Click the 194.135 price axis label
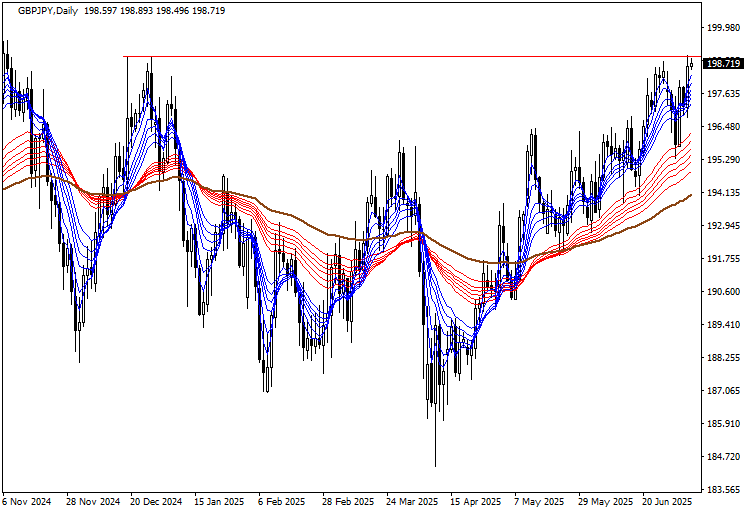 coord(724,193)
